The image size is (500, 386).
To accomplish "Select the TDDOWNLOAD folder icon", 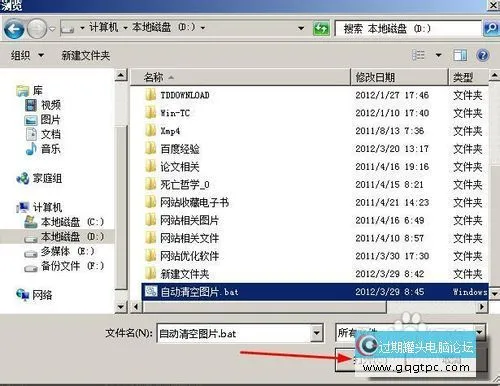I will click(x=151, y=95).
